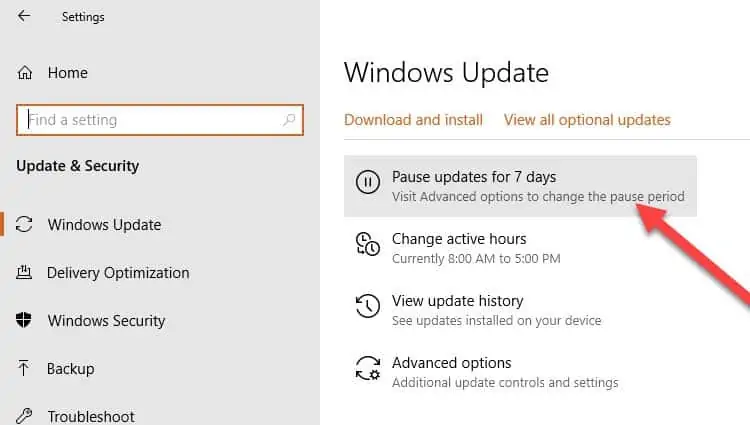
Task: Go to Delivery Optimization page
Action: pos(118,273)
